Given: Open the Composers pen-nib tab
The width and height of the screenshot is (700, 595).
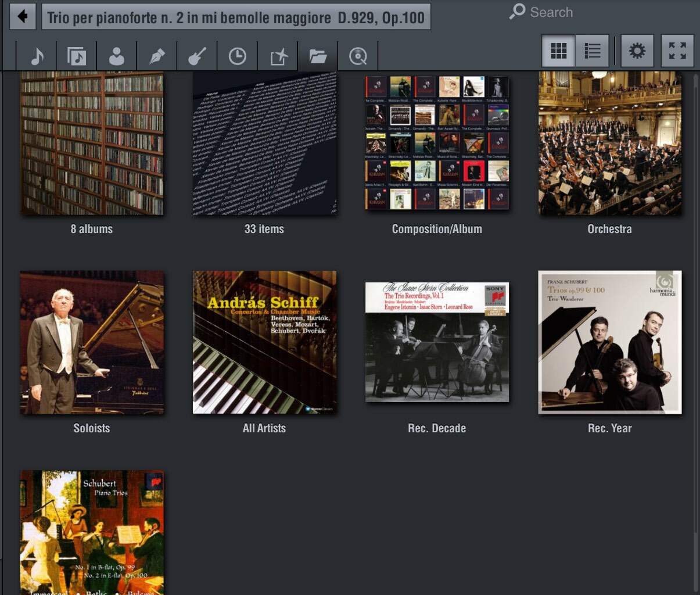Looking at the screenshot, I should point(157,56).
